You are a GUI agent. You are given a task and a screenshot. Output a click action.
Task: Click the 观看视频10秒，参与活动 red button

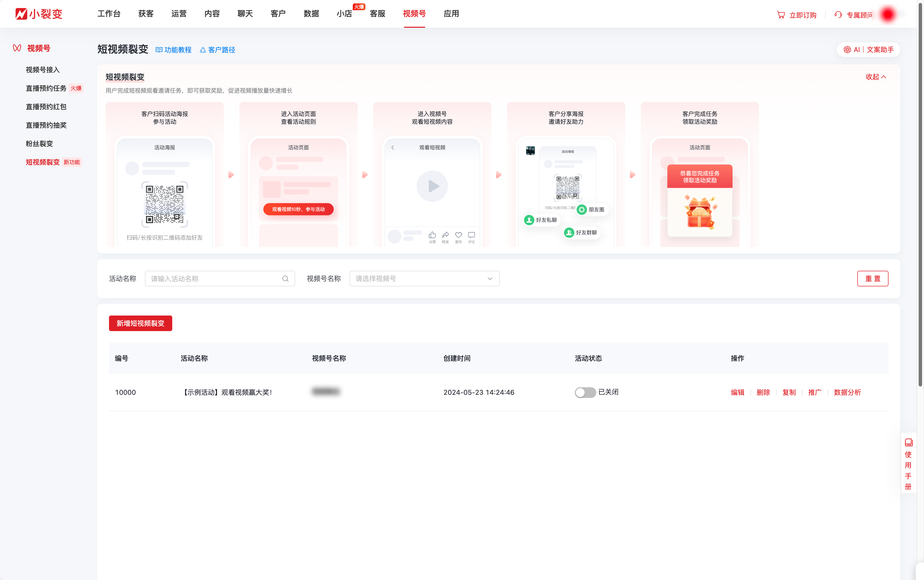click(299, 209)
